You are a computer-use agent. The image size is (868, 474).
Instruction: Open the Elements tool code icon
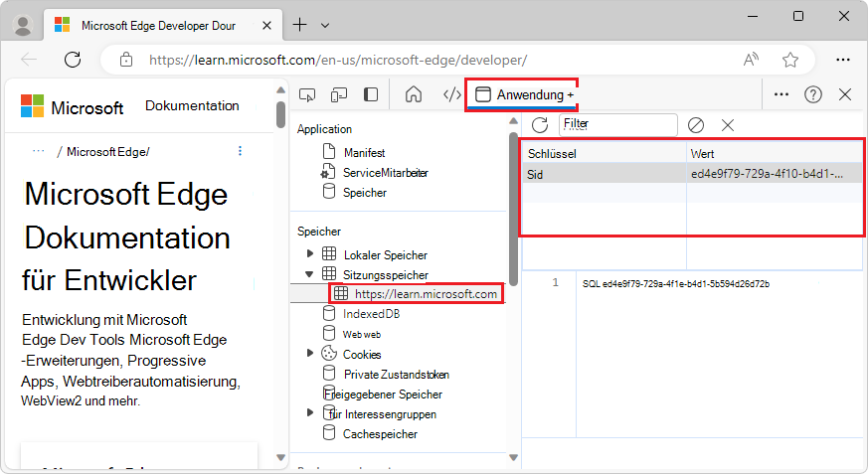451,94
